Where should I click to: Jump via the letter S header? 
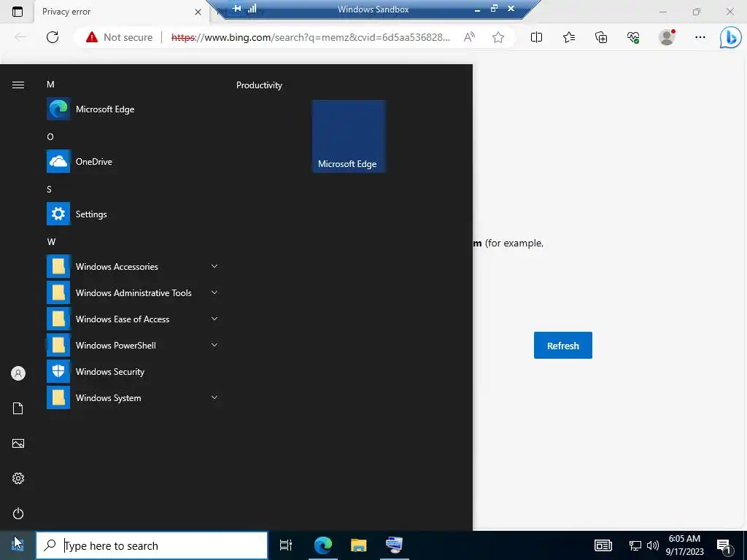(49, 189)
